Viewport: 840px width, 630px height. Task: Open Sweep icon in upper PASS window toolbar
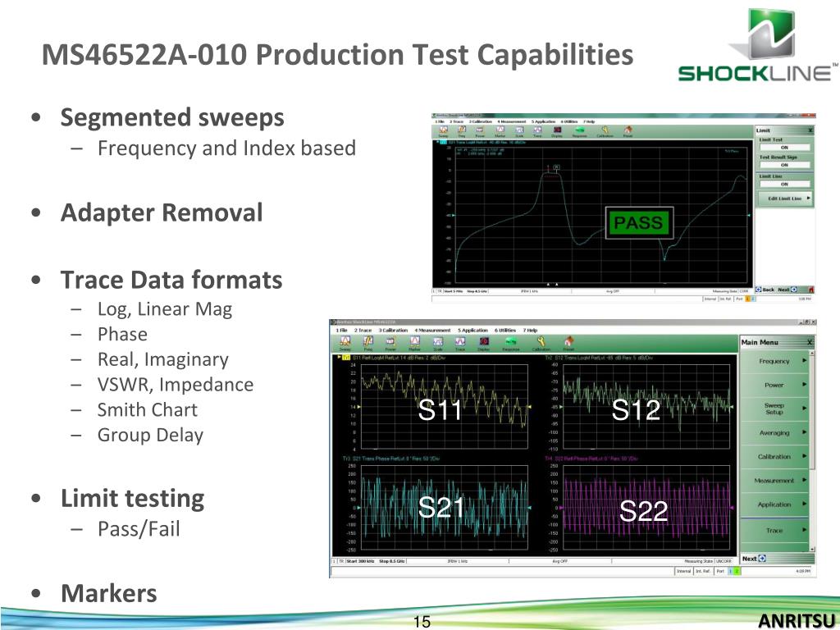pyautogui.click(x=444, y=132)
